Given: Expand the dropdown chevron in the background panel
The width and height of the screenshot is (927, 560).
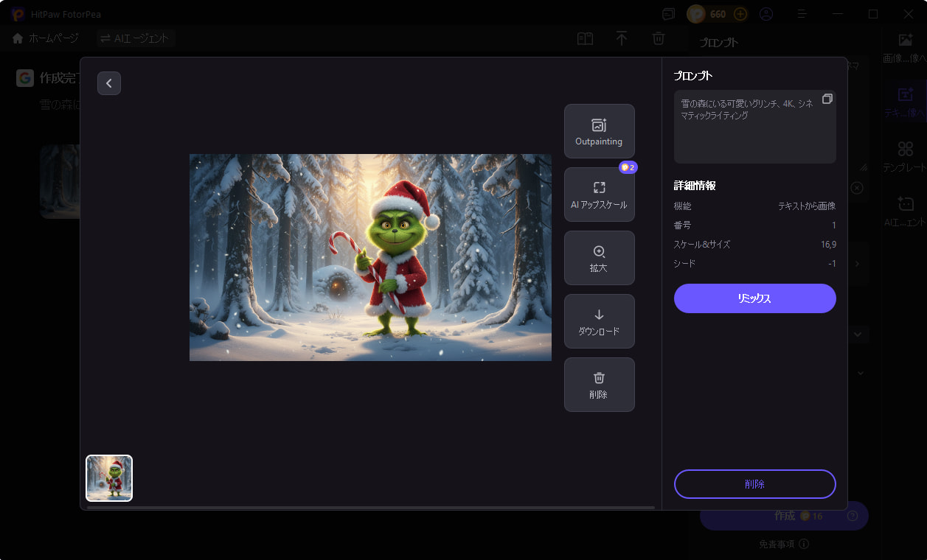Looking at the screenshot, I should pos(858,335).
